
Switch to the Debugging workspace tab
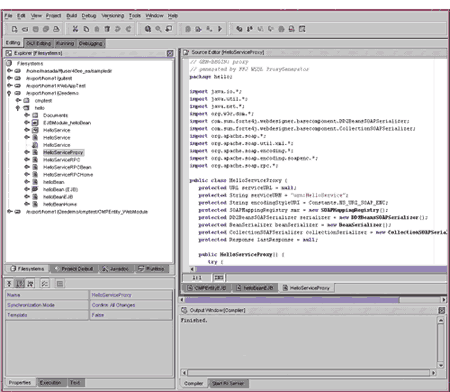coord(91,43)
